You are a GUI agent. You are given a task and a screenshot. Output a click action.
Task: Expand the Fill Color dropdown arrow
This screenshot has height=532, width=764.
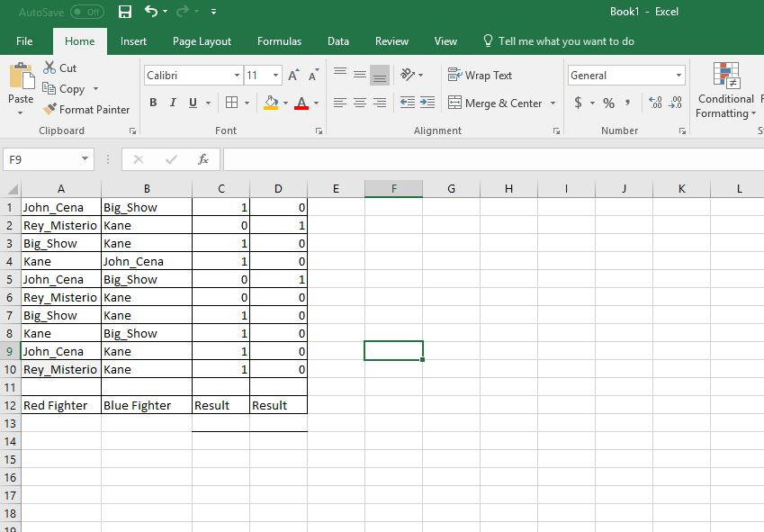(x=285, y=104)
